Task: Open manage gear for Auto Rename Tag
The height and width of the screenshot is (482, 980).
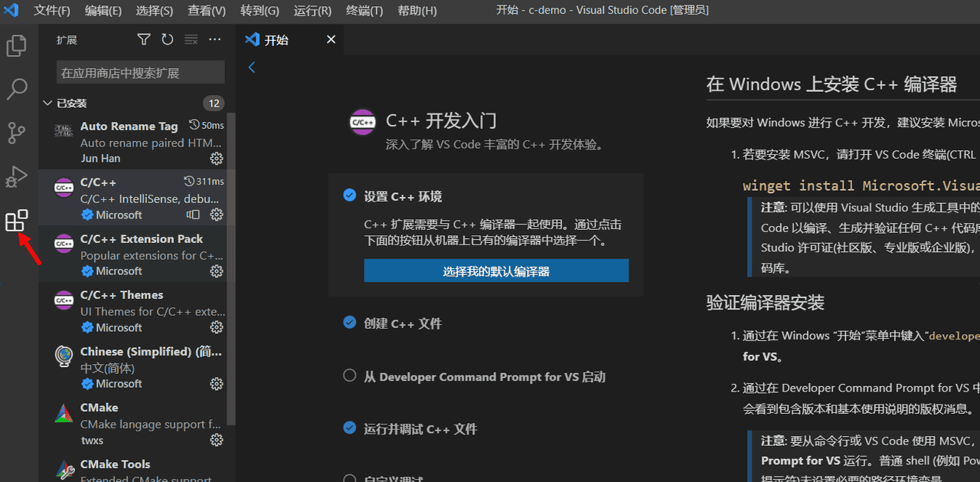Action: click(x=217, y=159)
